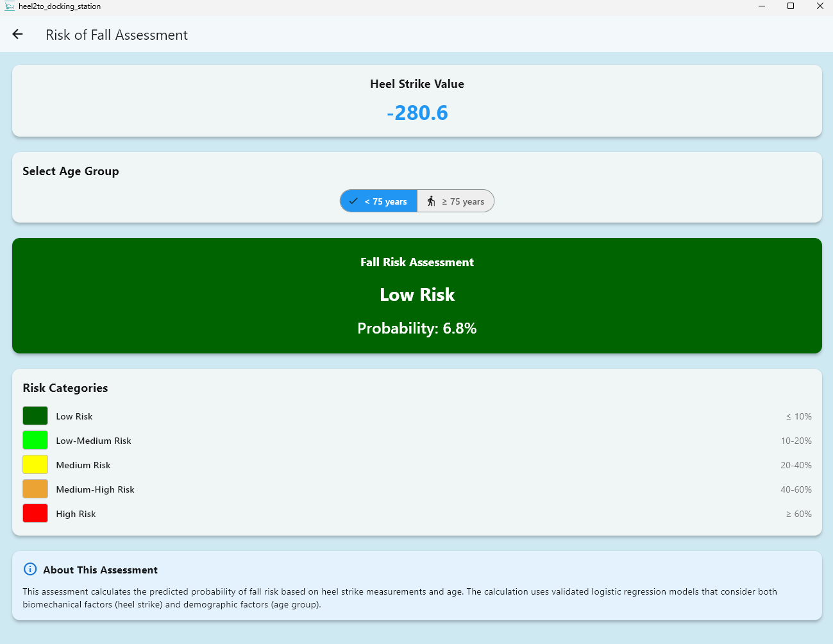Go back using the arrow icon
This screenshot has width=833, height=644.
click(x=17, y=35)
